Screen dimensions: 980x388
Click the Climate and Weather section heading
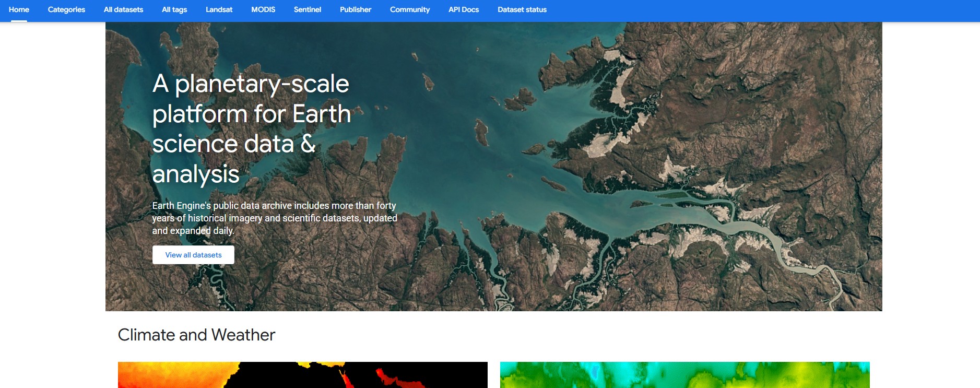click(196, 335)
